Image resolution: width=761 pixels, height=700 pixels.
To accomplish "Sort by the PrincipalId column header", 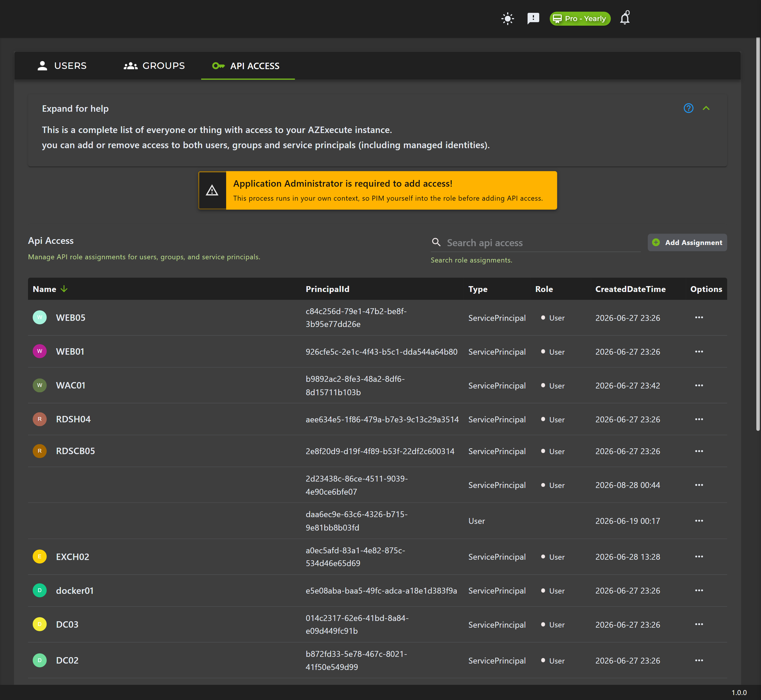I will pyautogui.click(x=327, y=289).
